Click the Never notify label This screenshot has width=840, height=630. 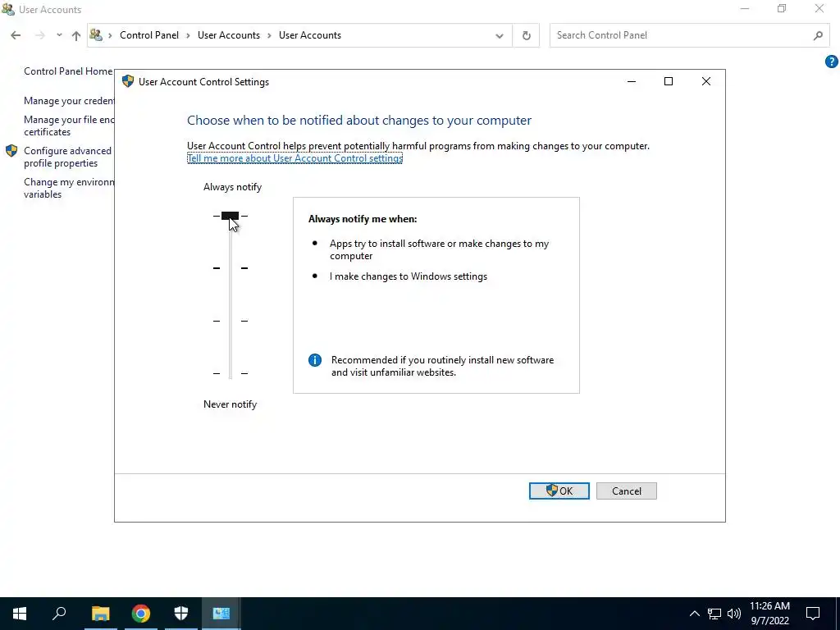[x=230, y=404]
